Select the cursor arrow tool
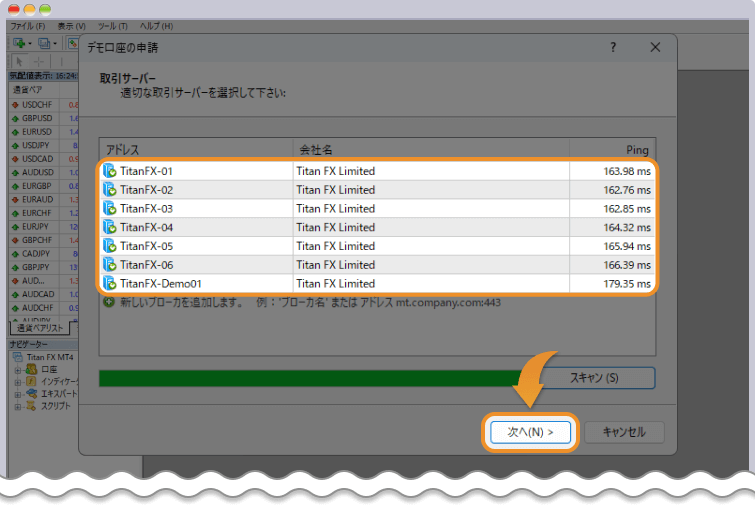 pyautogui.click(x=19, y=62)
